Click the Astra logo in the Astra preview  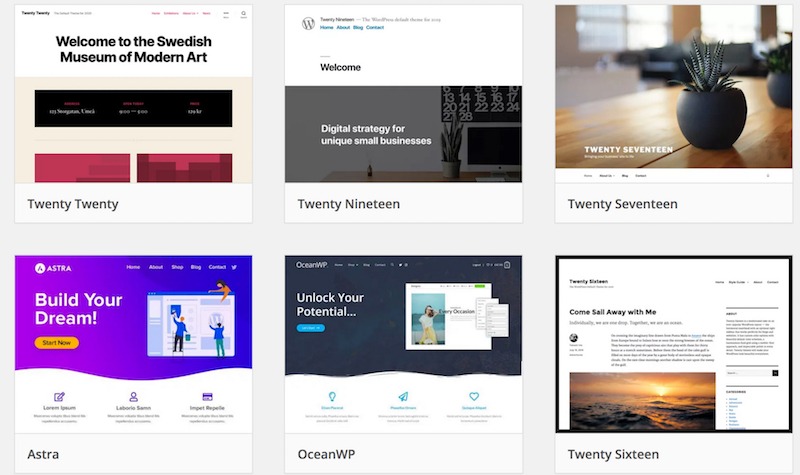click(53, 268)
